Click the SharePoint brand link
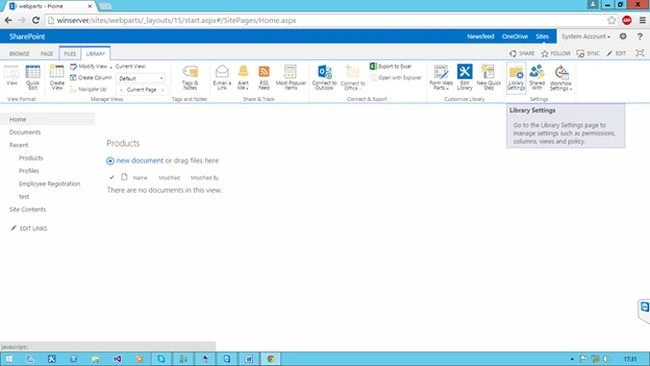Viewport: 650px width, 366px height. click(x=27, y=36)
